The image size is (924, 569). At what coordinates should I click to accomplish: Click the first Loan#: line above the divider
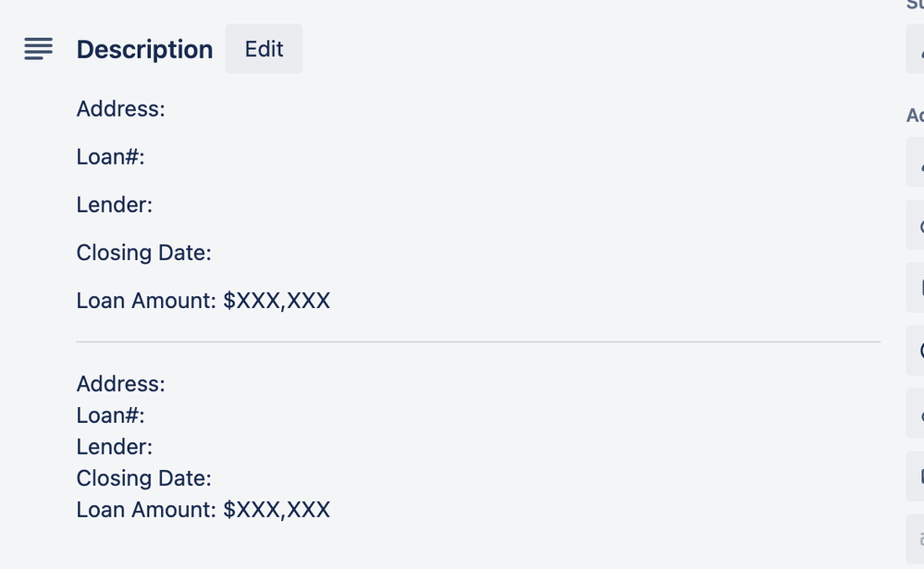pyautogui.click(x=110, y=157)
